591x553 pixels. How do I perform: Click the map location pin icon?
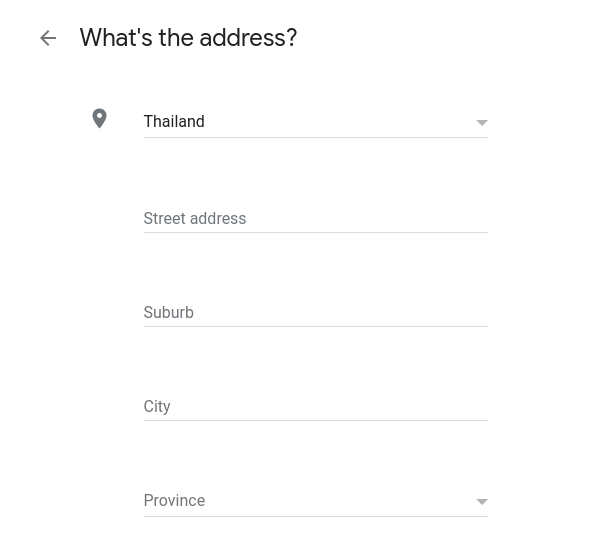pyautogui.click(x=100, y=119)
